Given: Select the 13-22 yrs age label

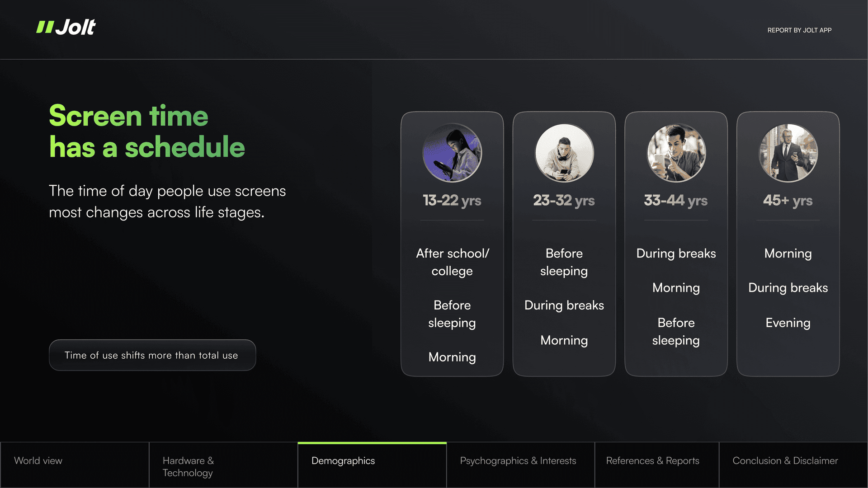Looking at the screenshot, I should pyautogui.click(x=452, y=200).
